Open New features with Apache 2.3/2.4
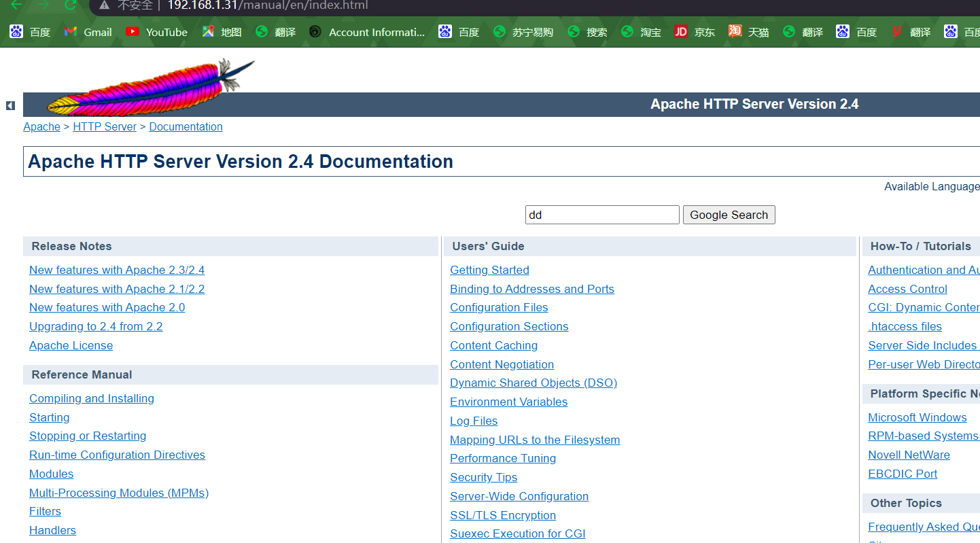Screen dimensions: 980x543 [x=117, y=270]
